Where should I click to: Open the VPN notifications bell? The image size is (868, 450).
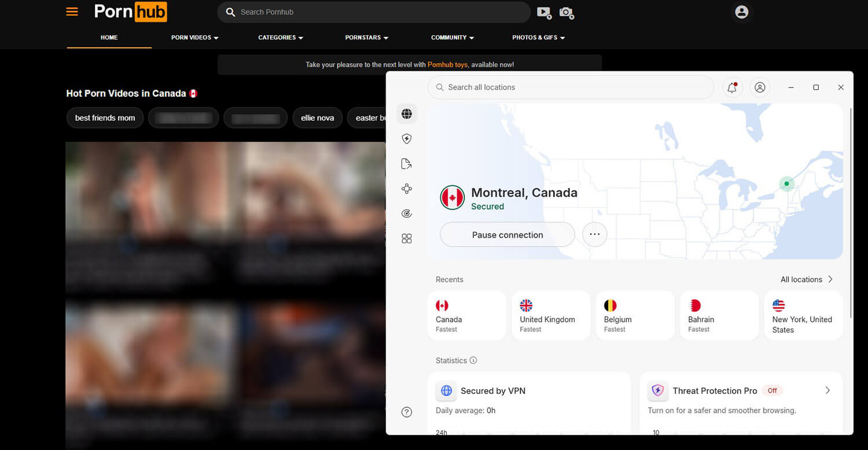point(733,87)
